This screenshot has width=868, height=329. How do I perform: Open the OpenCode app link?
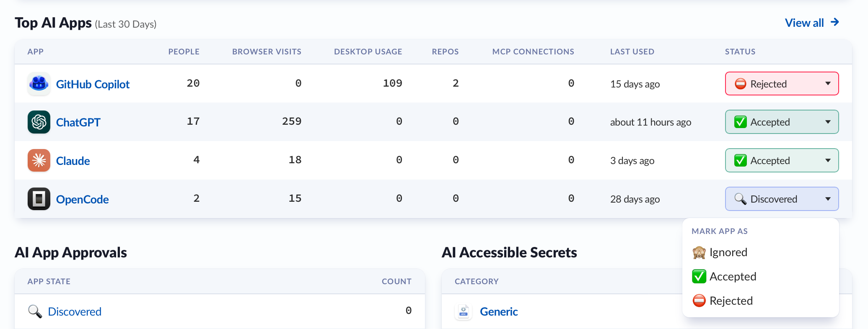tap(82, 200)
